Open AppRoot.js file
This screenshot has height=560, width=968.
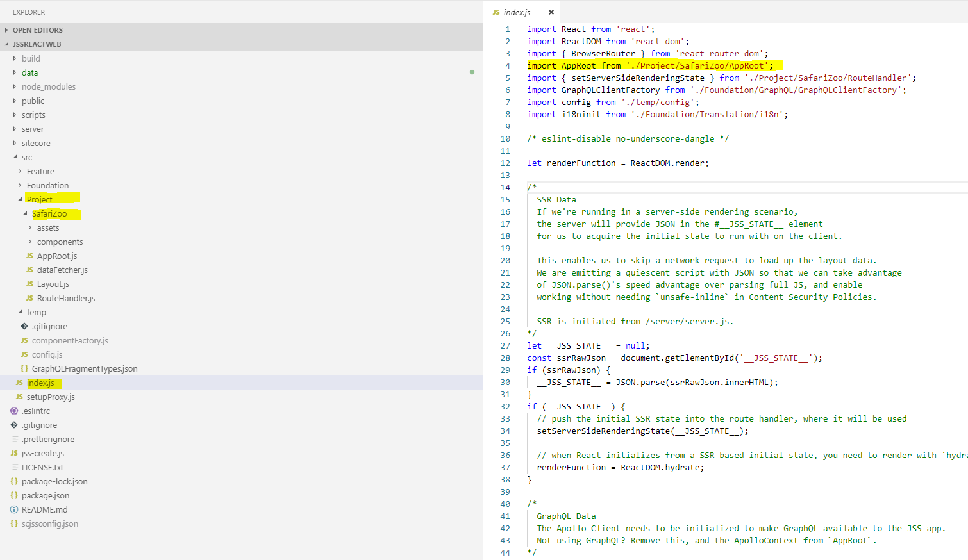[x=57, y=256]
